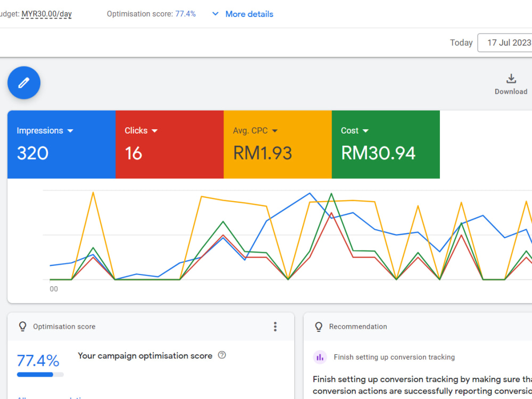
Task: Click the RM30.94 cost value
Action: pos(378,153)
